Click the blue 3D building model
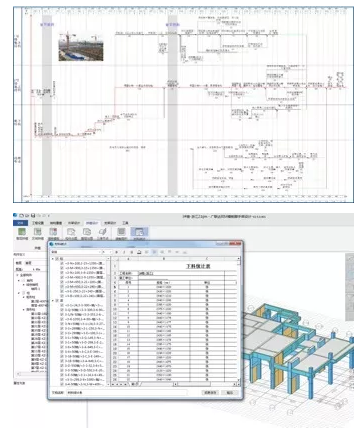This screenshot has width=363, height=444. [297, 350]
